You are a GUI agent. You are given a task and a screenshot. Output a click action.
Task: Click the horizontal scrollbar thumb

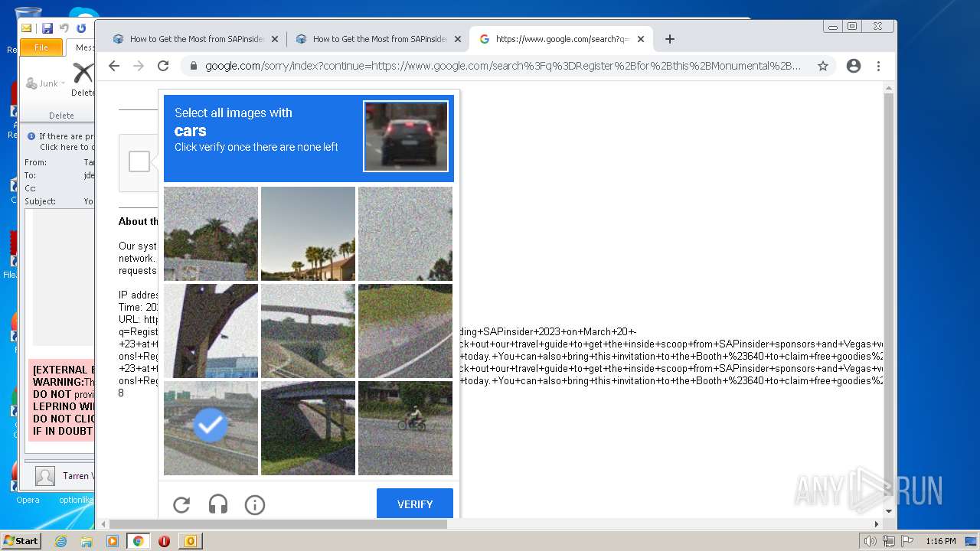pyautogui.click(x=278, y=524)
